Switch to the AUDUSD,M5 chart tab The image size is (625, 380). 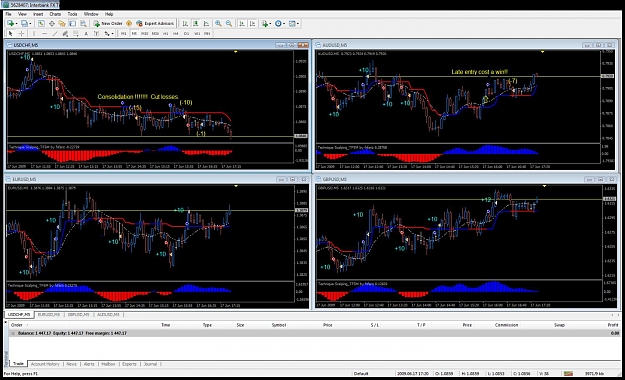[x=108, y=315]
